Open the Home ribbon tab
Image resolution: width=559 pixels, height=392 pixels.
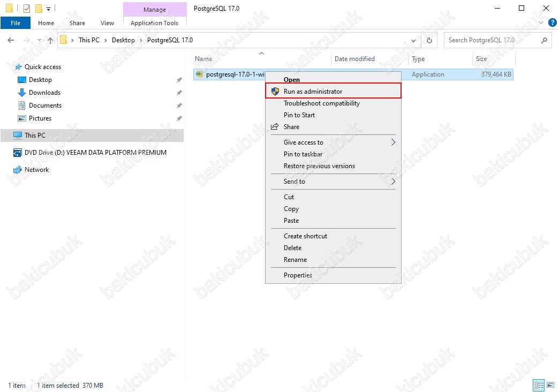[x=46, y=23]
